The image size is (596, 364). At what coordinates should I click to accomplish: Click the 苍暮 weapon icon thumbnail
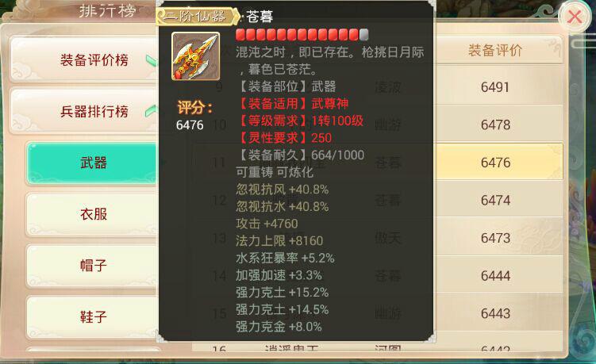196,56
